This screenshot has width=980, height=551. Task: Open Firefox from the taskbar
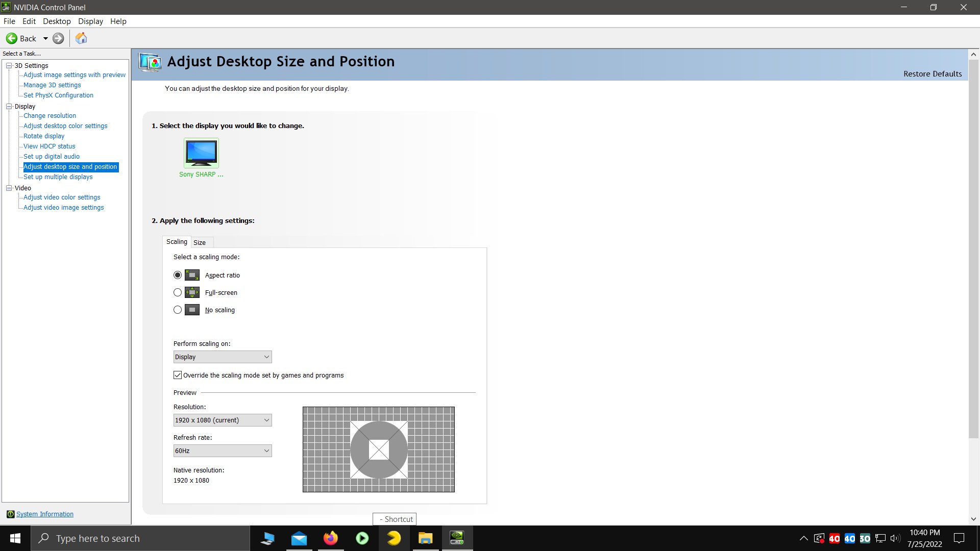pos(331,538)
